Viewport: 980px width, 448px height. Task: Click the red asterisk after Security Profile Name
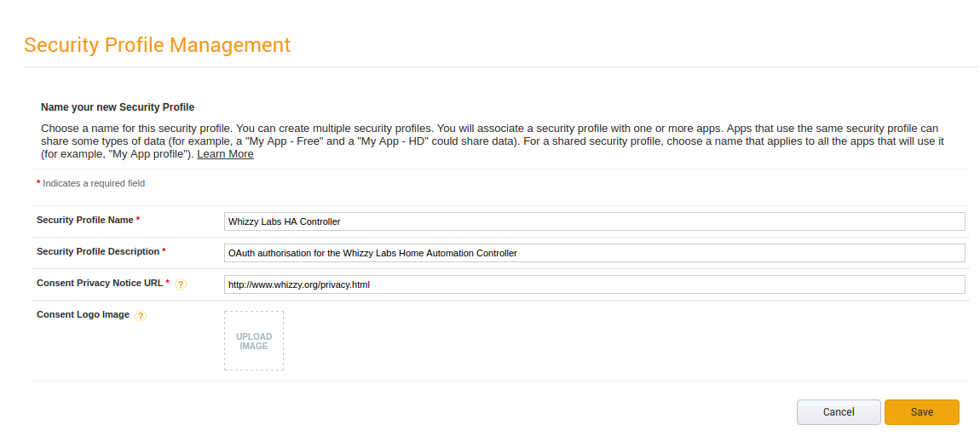pyautogui.click(x=138, y=220)
